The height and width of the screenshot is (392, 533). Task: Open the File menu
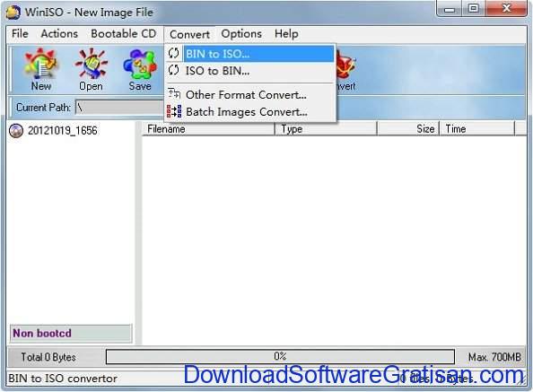point(20,33)
